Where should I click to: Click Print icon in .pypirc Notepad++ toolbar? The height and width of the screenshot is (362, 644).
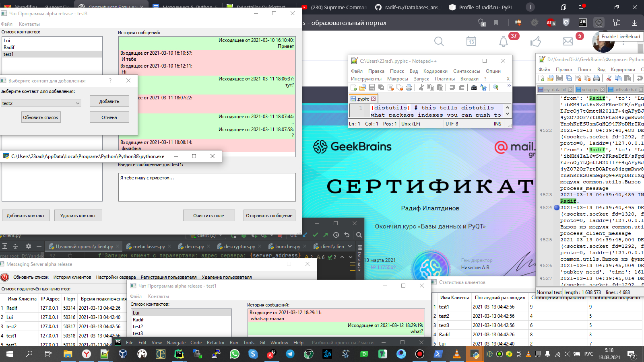[409, 87]
